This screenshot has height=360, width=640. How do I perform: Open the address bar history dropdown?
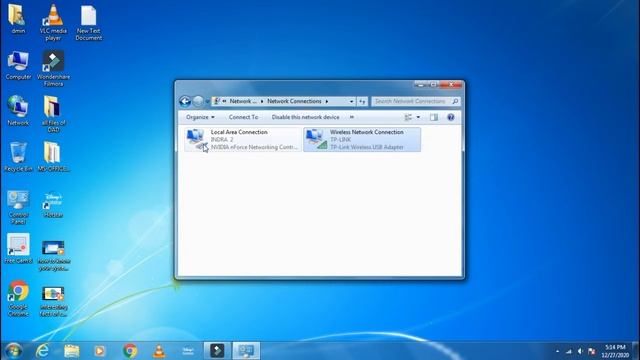(351, 101)
